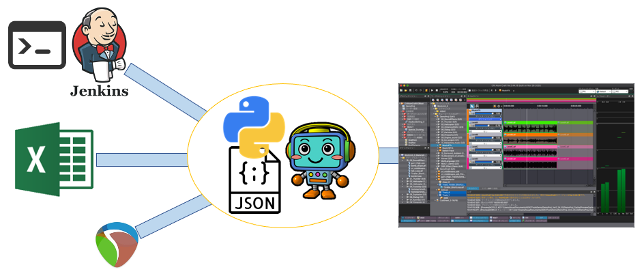Click the green Excel icon
Screen dimensions: 644x276
coord(54,159)
